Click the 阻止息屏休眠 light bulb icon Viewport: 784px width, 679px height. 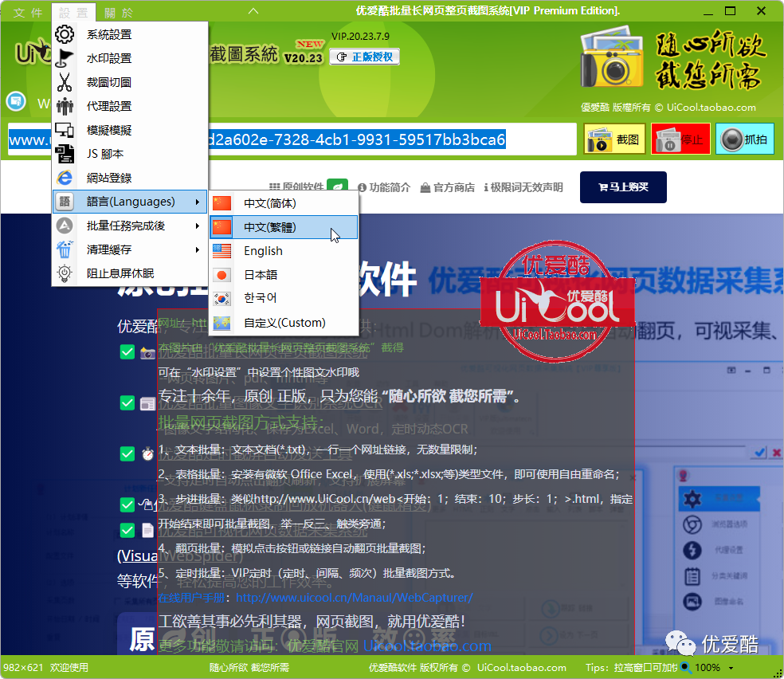coord(65,273)
